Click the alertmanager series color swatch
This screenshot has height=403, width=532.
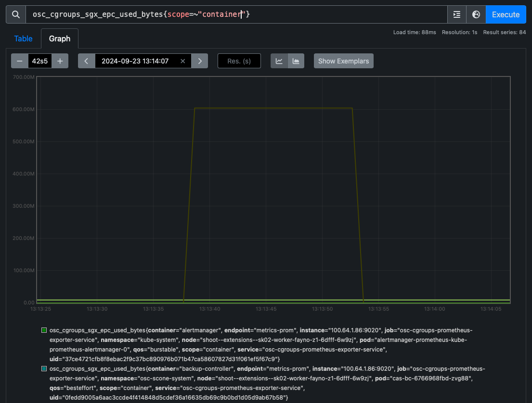click(x=44, y=330)
